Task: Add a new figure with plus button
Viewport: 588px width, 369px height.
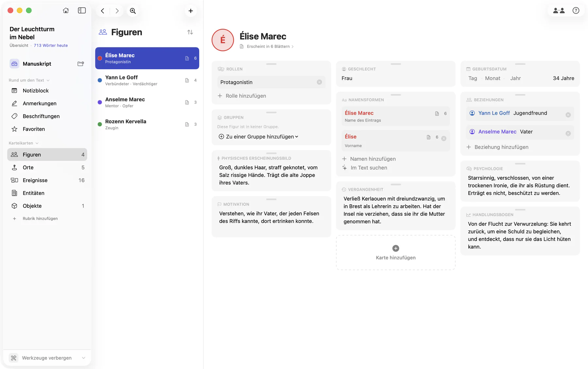Action: point(191,11)
